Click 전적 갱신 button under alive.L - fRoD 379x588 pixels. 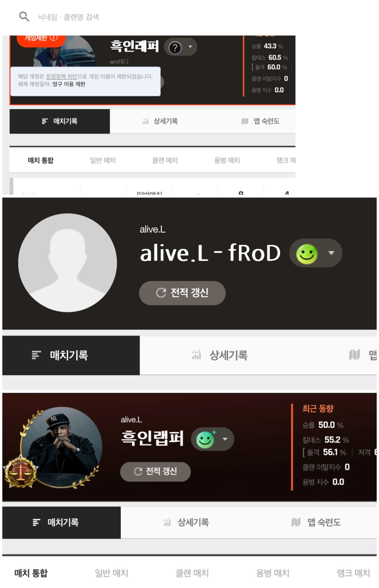182,293
